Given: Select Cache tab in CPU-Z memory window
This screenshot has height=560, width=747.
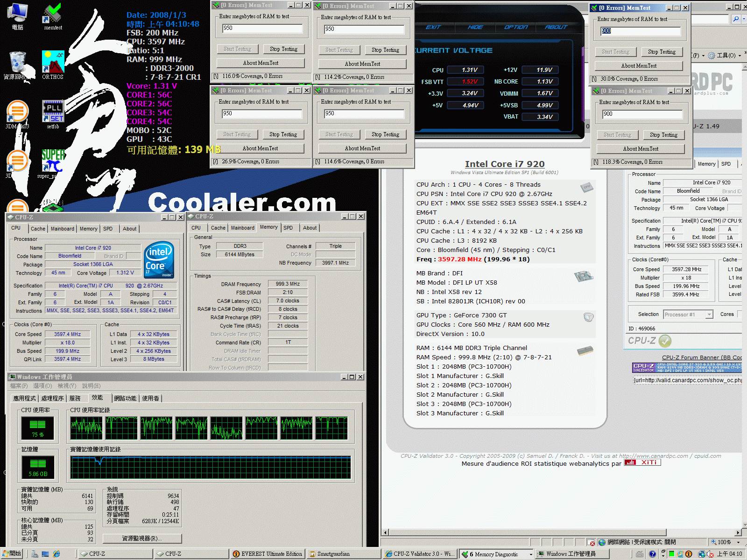Looking at the screenshot, I should click(x=218, y=228).
